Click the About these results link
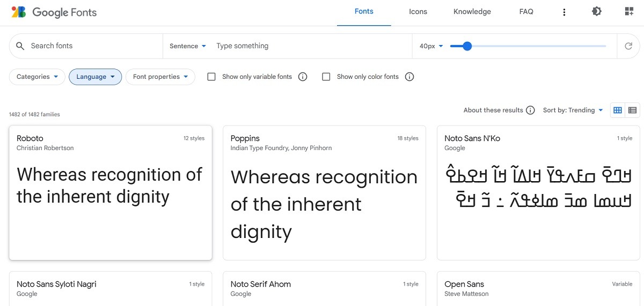Viewport: 644px width, 306px height. point(493,110)
